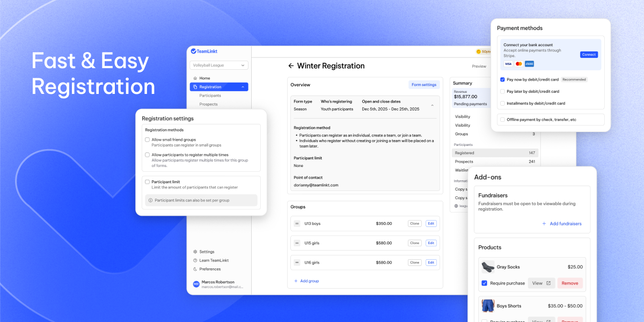The image size is (644, 322).
Task: Select the Registered 147 row in Summary
Action: tap(495, 153)
